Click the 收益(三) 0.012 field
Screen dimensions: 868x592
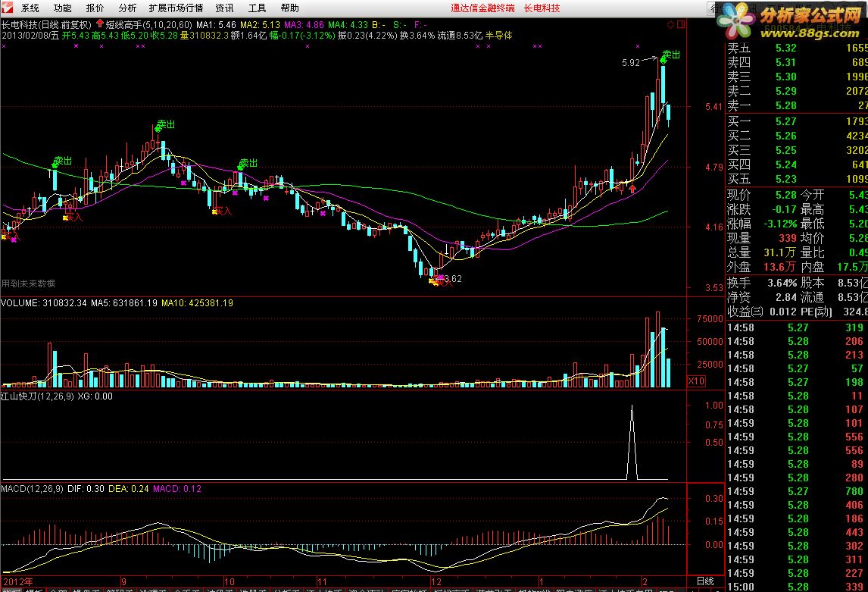point(761,312)
